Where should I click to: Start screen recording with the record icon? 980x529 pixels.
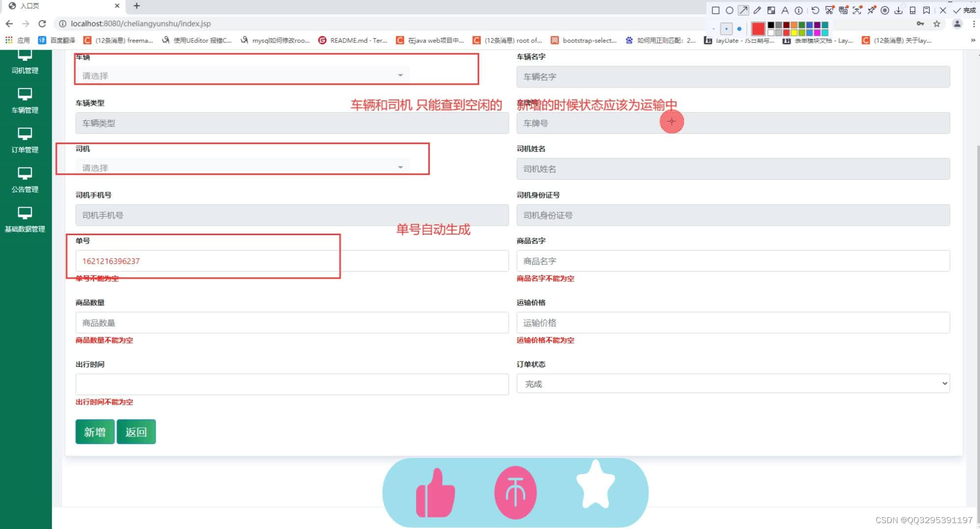[885, 10]
